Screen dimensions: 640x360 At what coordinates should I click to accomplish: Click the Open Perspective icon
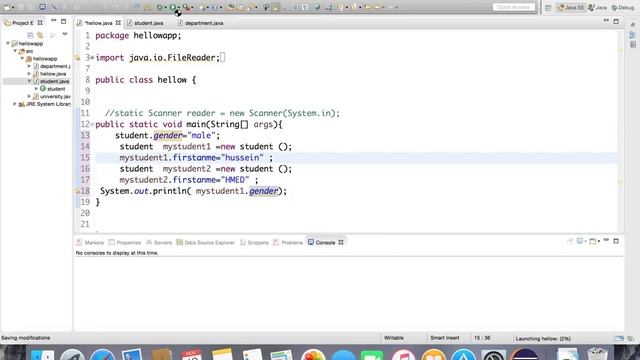[x=548, y=7]
